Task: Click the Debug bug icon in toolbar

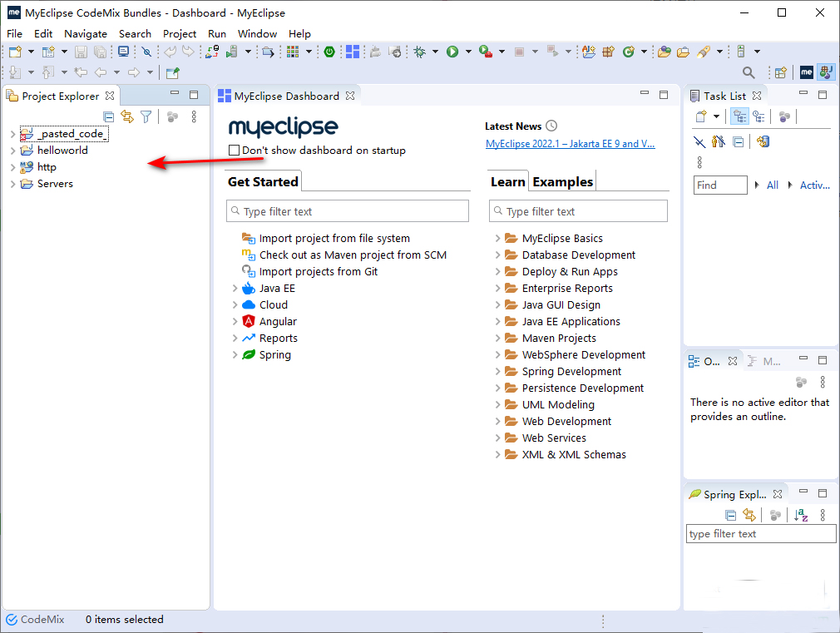Action: coord(421,52)
